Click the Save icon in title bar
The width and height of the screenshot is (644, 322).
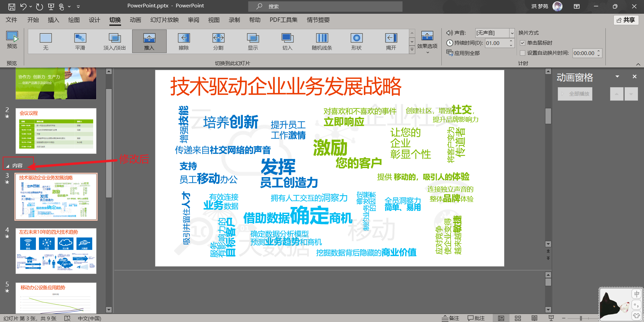click(12, 6)
